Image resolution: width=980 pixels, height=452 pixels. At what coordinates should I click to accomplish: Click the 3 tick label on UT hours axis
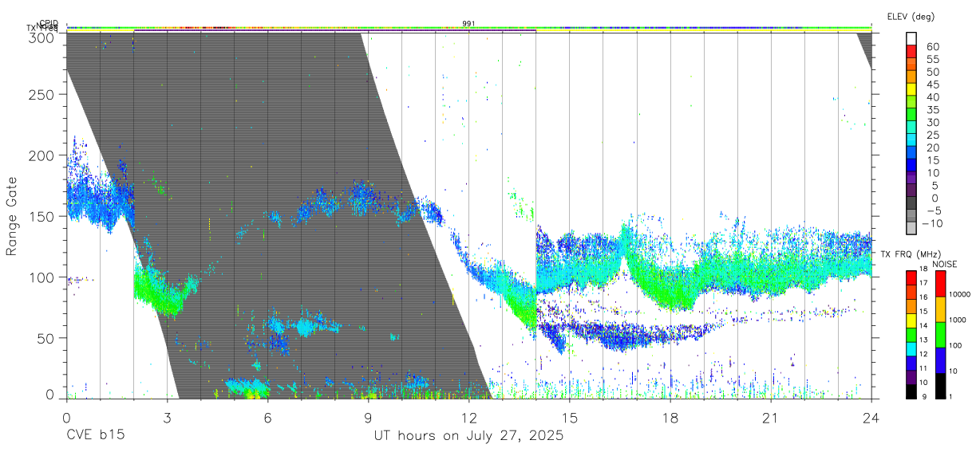point(167,418)
